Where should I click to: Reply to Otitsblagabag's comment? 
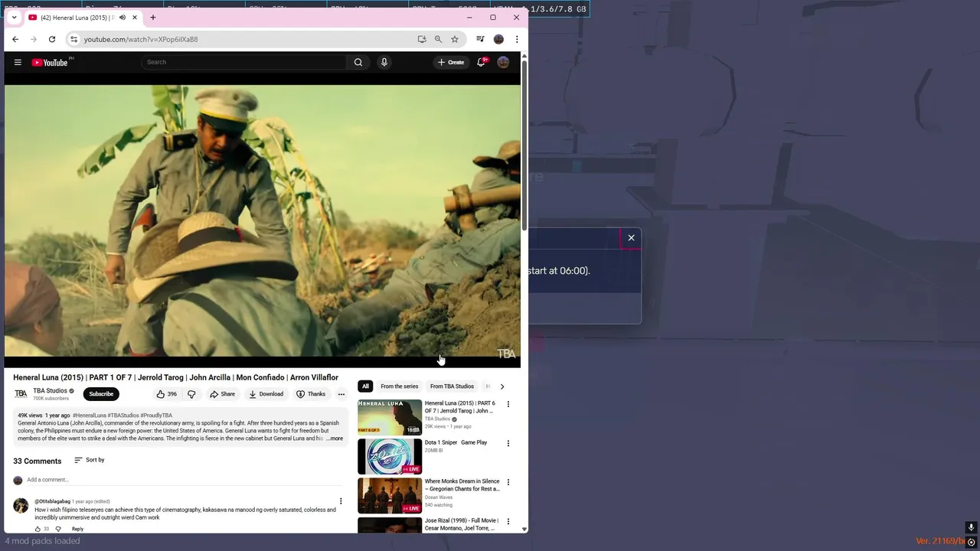pos(77,529)
